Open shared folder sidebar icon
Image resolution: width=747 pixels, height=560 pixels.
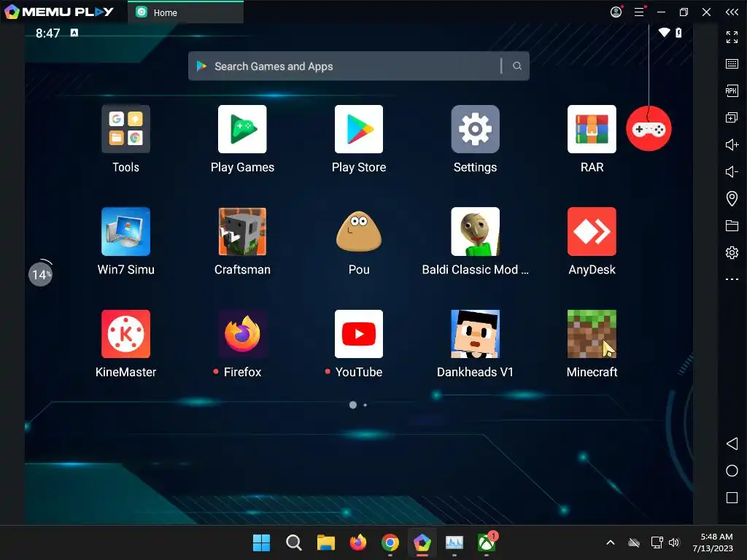point(732,225)
